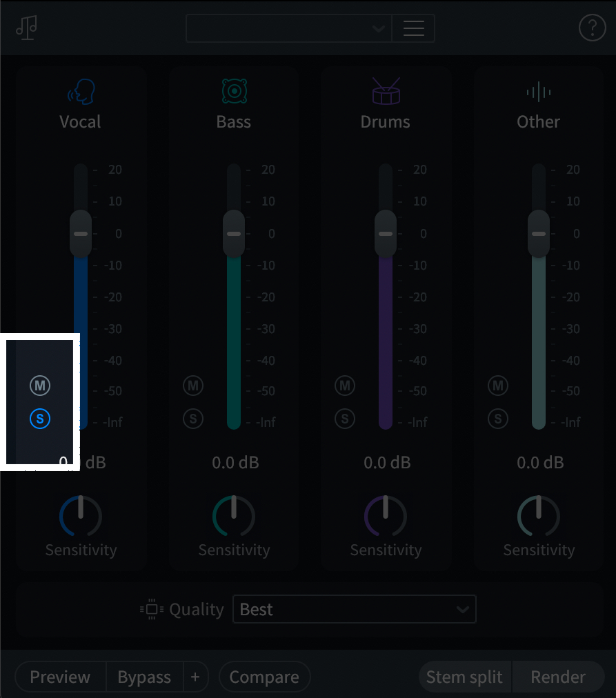Click the Drums stem label
This screenshot has width=616, height=698.
click(386, 122)
